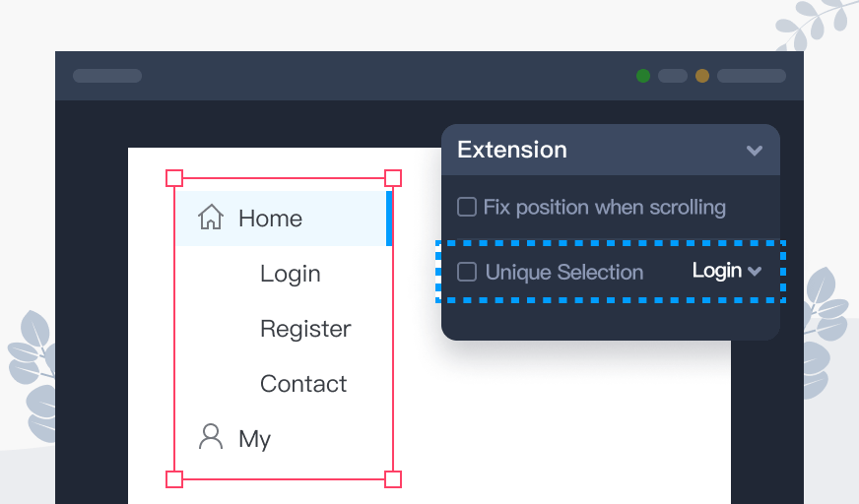Click the orange dot in top bar
Image resolution: width=859 pixels, height=504 pixels.
[x=702, y=76]
